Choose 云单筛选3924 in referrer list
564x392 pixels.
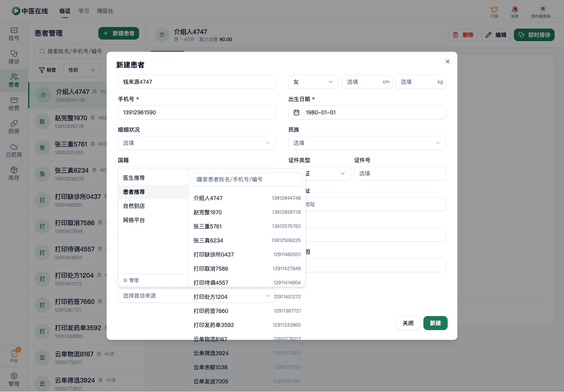247,353
